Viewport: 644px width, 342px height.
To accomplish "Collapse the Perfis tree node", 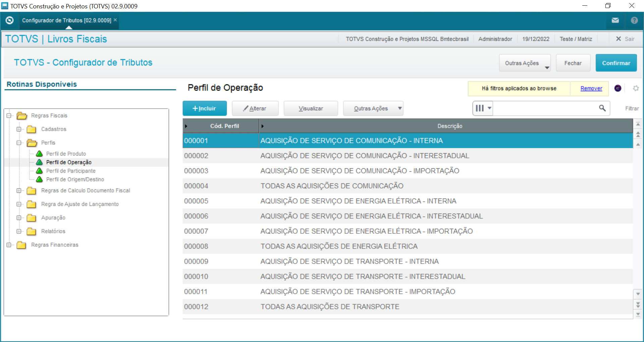I will pos(19,143).
